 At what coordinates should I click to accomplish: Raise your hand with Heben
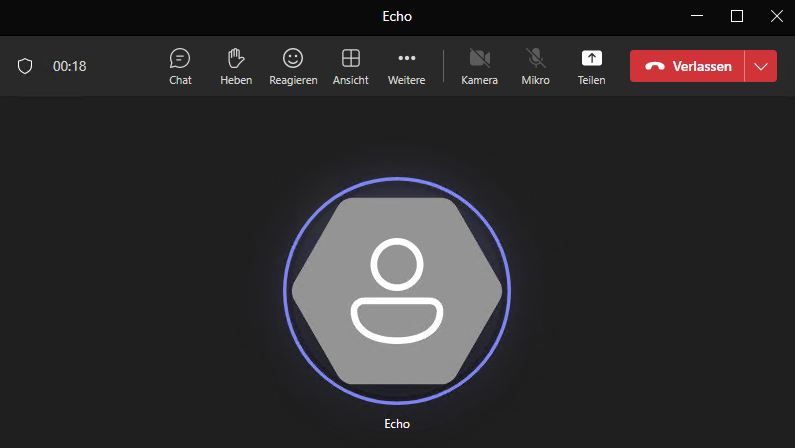pos(236,66)
